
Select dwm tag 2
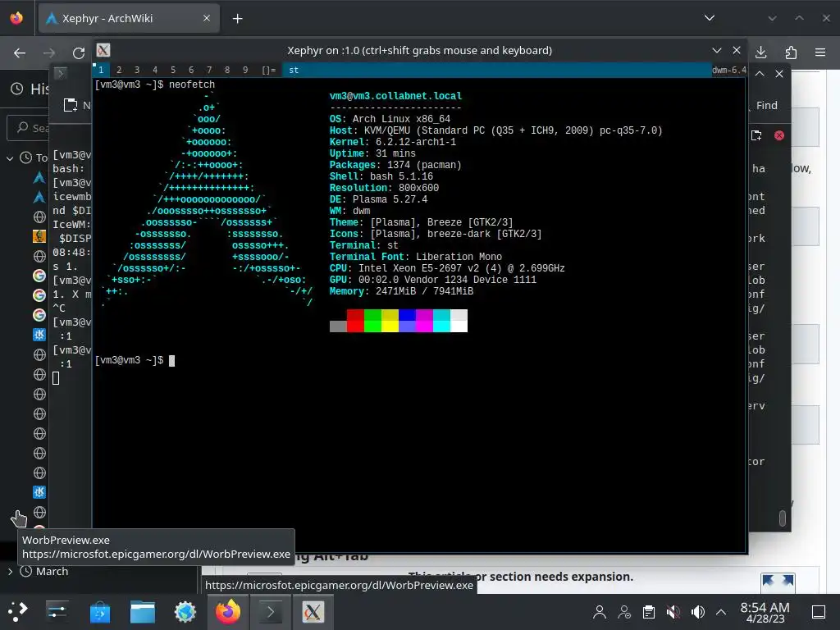119,70
